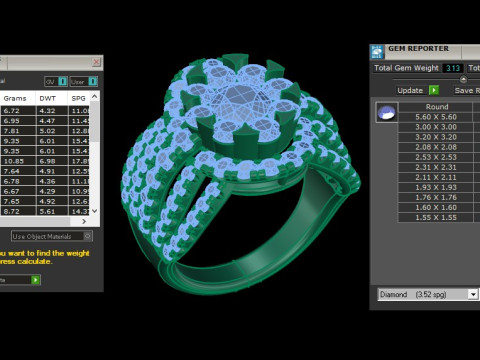Select the round gem thumbnail
Screen dimensions: 480x360
pos(387,112)
